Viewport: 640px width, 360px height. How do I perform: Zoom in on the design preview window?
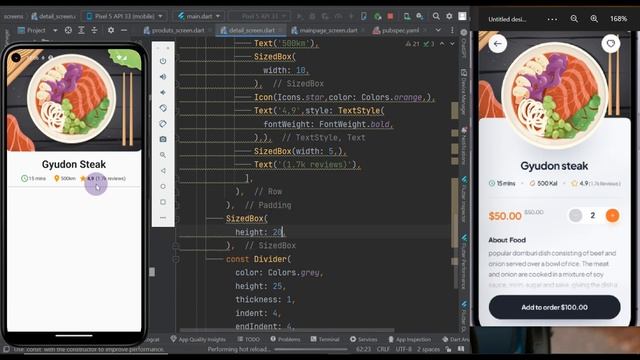click(x=594, y=19)
